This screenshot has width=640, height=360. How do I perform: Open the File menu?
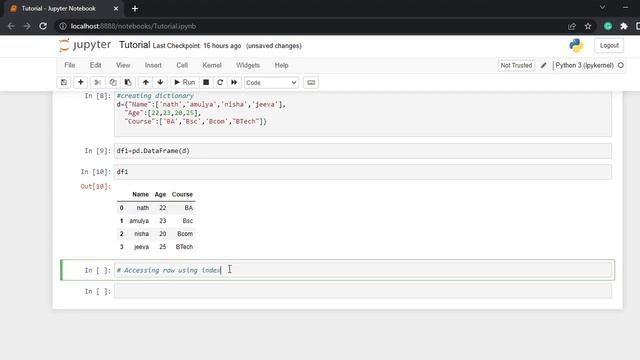pyautogui.click(x=70, y=65)
